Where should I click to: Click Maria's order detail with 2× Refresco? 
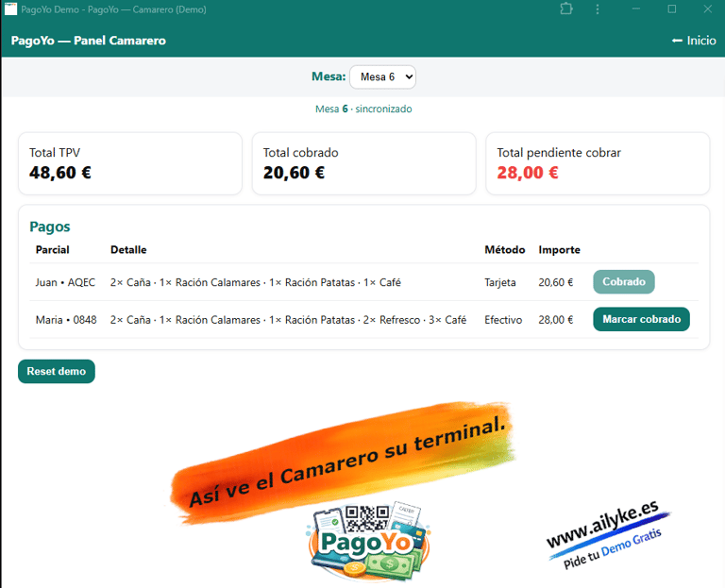(288, 320)
